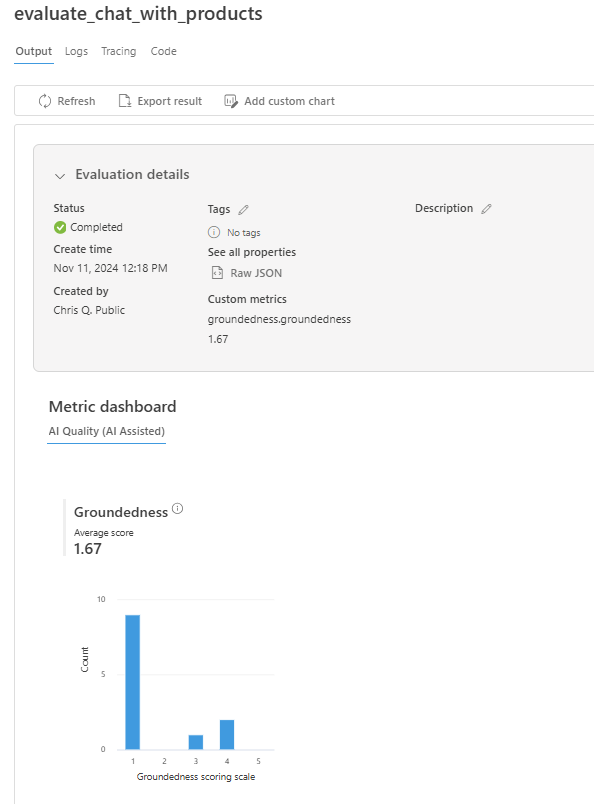Open the Raw JSON link
Viewport: 594px width, 804px height.
[256, 273]
